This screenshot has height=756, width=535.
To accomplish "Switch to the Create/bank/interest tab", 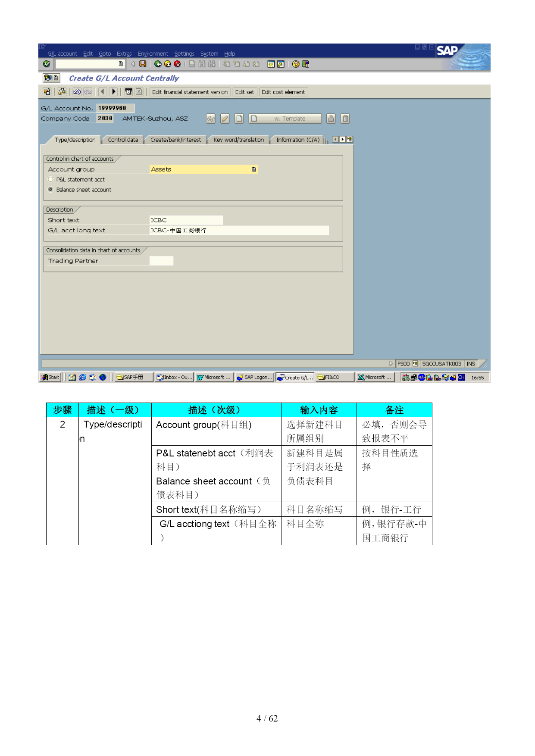I will click(x=175, y=140).
